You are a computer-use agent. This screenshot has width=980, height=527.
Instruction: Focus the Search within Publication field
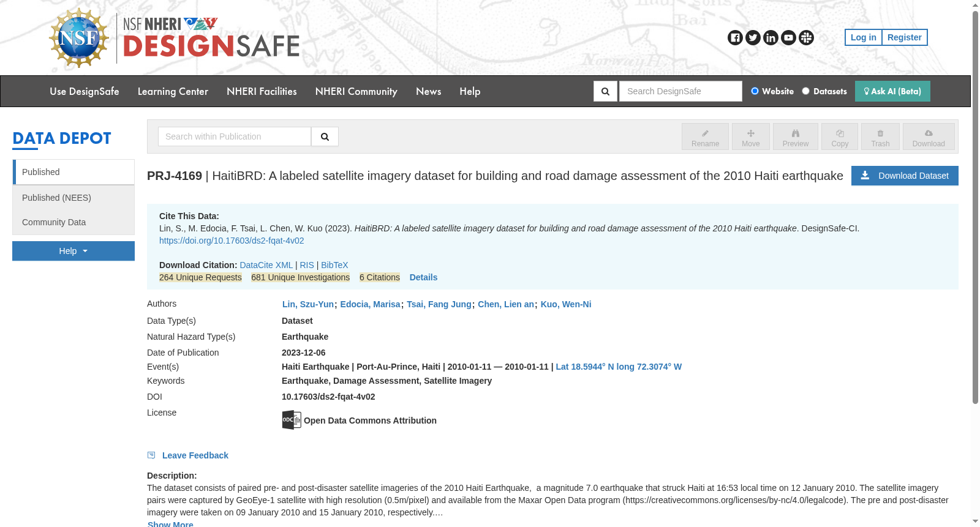coord(235,136)
